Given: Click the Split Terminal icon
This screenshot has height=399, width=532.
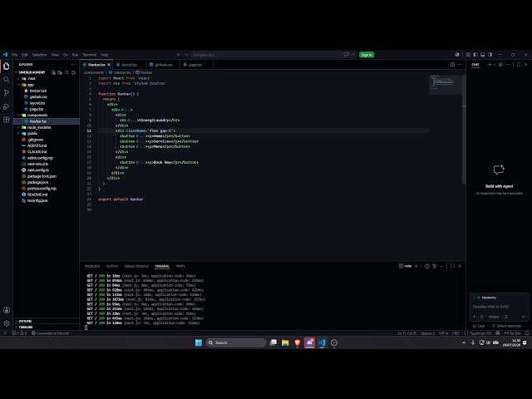Looking at the screenshot, I should pyautogui.click(x=427, y=266).
